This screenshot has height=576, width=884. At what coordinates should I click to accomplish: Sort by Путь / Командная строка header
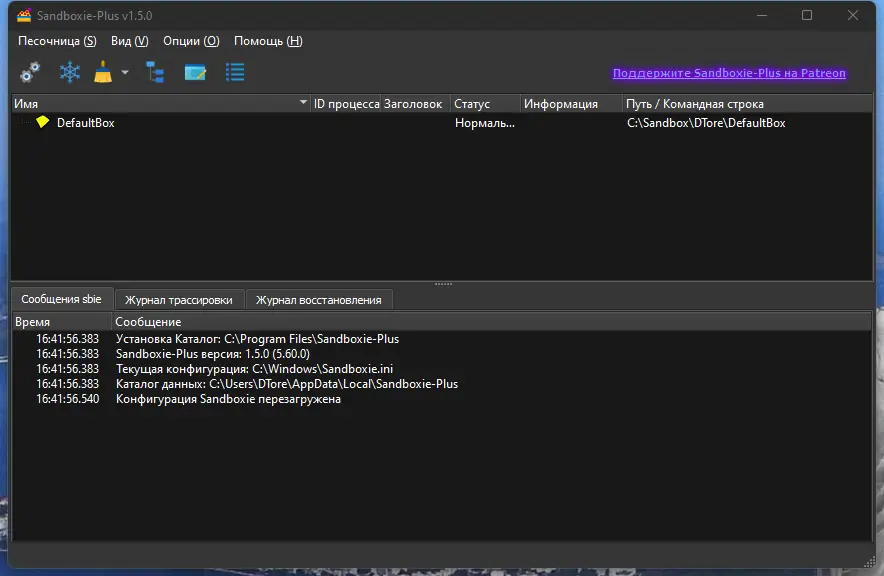coord(747,104)
